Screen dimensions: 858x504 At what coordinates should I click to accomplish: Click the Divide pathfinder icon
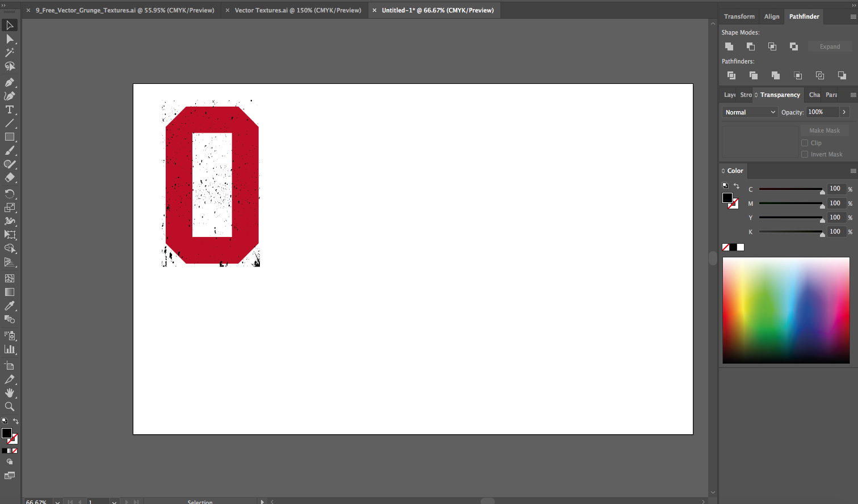(x=731, y=75)
